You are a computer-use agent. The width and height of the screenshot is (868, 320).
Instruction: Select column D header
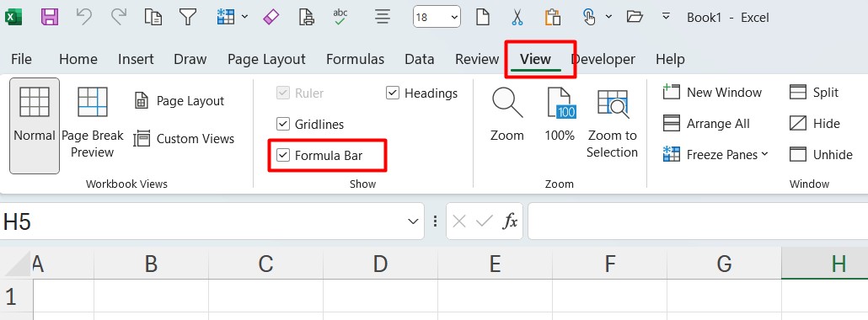click(x=380, y=264)
